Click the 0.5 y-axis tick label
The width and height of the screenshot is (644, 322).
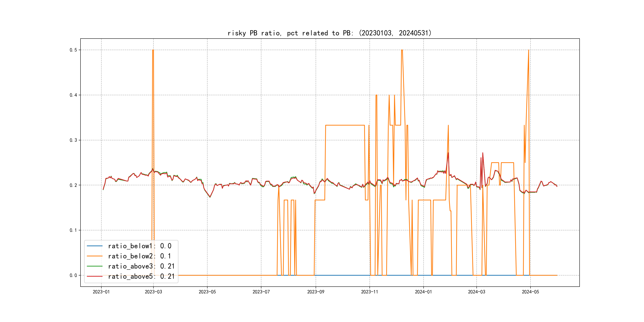[x=73, y=50]
